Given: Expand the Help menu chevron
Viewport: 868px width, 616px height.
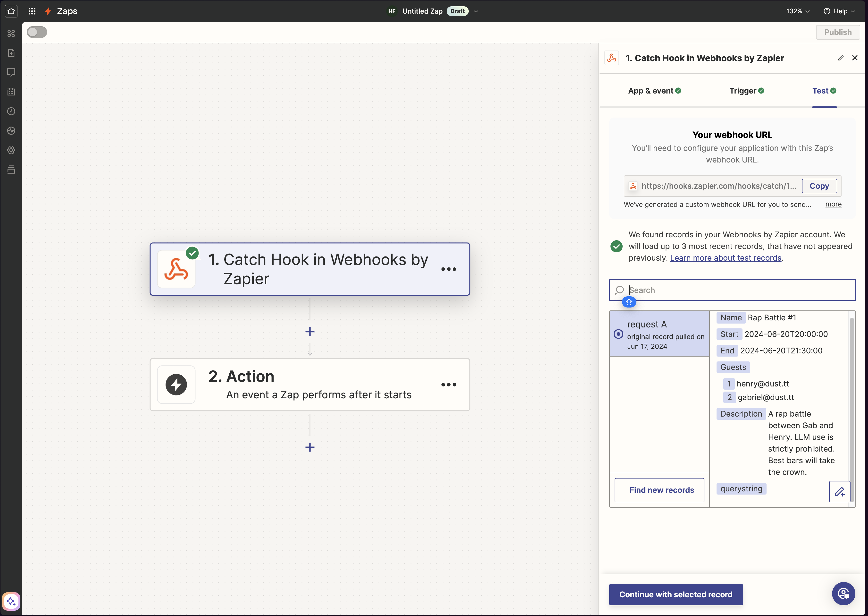Looking at the screenshot, I should pyautogui.click(x=853, y=11).
